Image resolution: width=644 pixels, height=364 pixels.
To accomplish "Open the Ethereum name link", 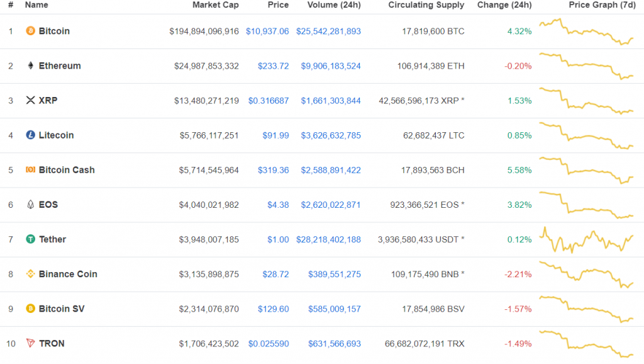I will 60,65.
